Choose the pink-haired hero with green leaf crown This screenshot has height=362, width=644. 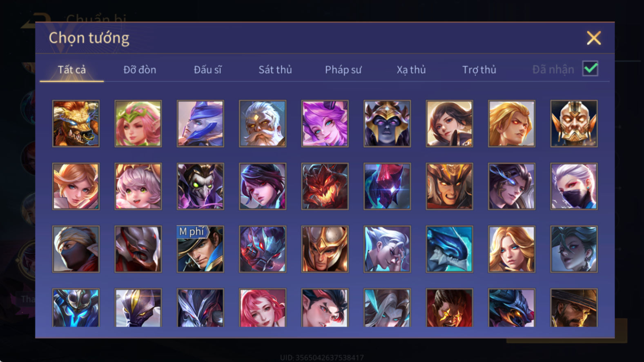[x=138, y=124]
